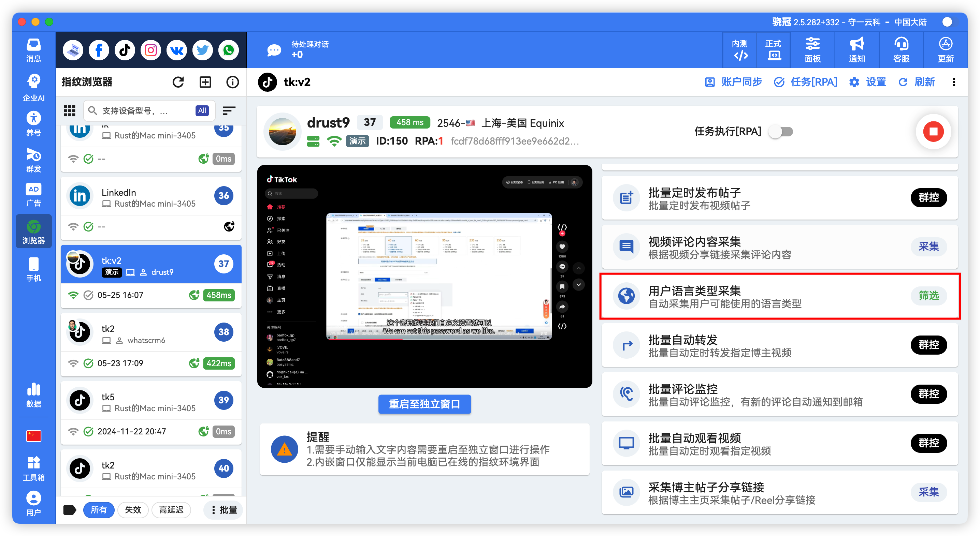Create a new fingerprint browser profile
The width and height of the screenshot is (980, 536).
pyautogui.click(x=205, y=82)
